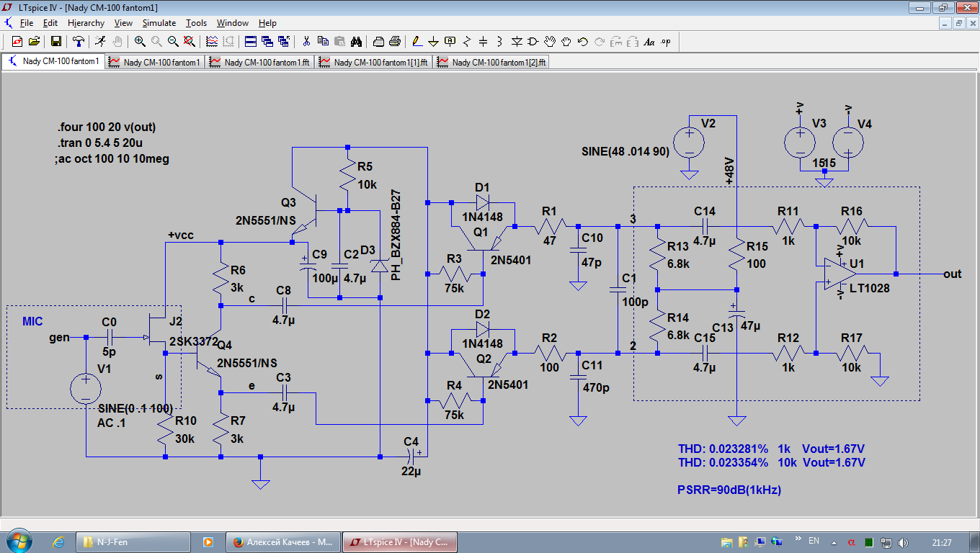
Task: Open Find with the binoculars icon
Action: point(356,41)
